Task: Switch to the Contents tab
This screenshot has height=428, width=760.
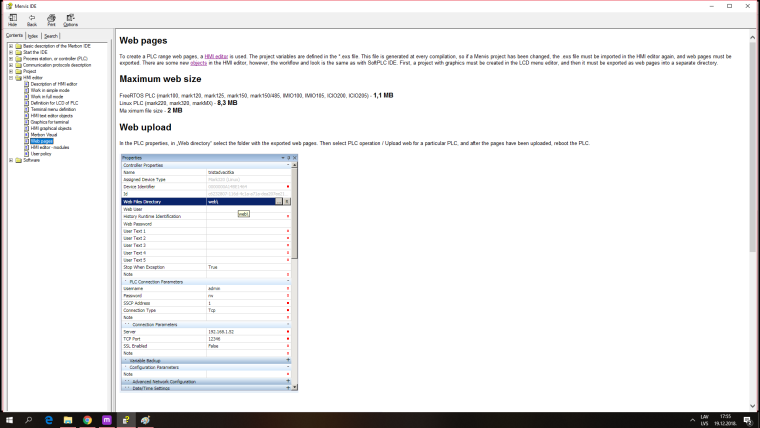Action: click(14, 35)
